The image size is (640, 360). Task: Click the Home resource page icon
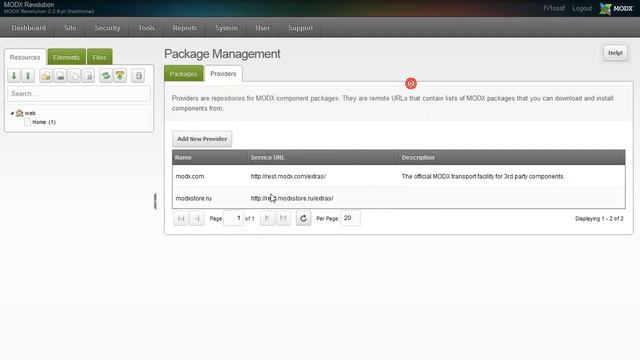click(27, 122)
